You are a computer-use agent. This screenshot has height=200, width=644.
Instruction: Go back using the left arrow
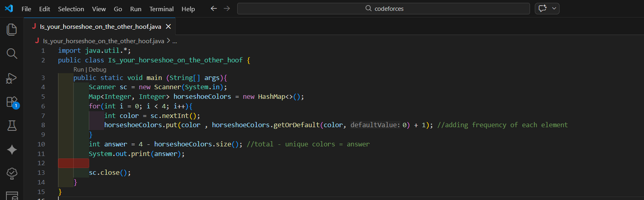click(214, 9)
